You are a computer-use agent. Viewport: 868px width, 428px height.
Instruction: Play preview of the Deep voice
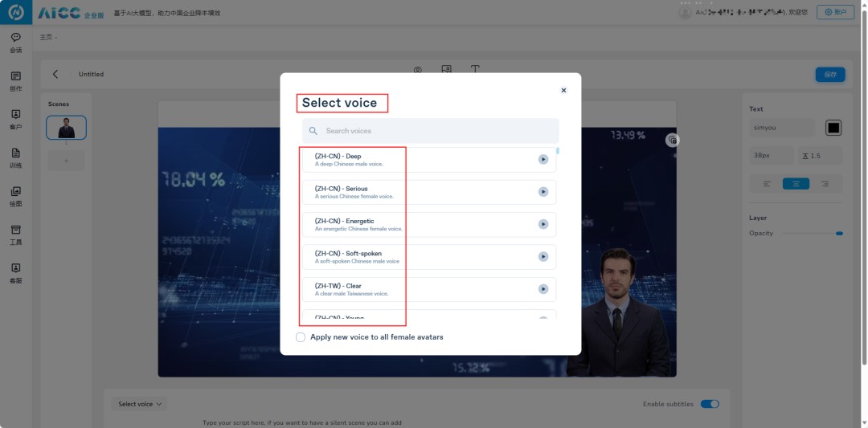(543, 160)
